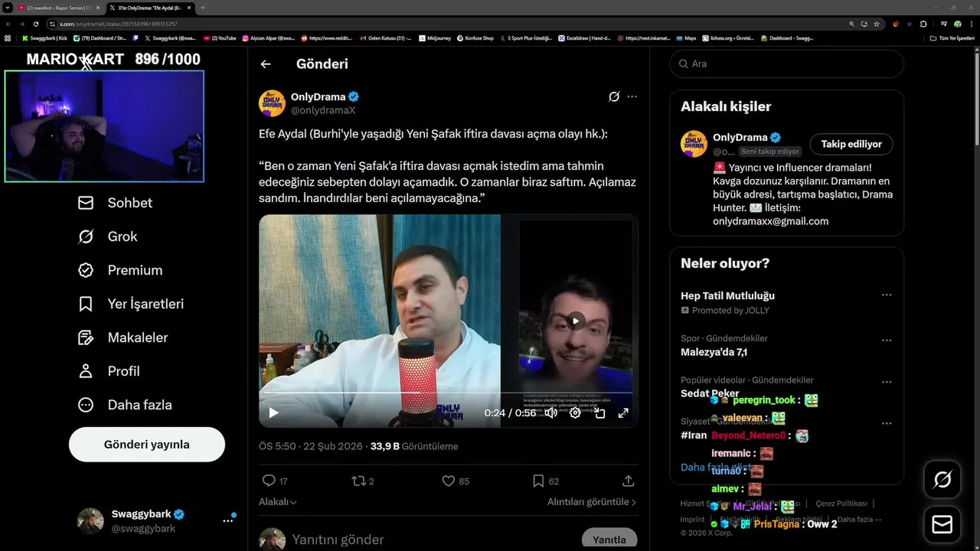
Task: Reply to post via comment icon (17)
Action: click(x=269, y=481)
